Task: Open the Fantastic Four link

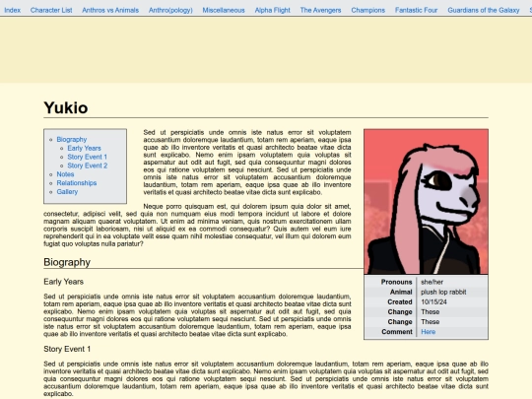Action: click(417, 10)
